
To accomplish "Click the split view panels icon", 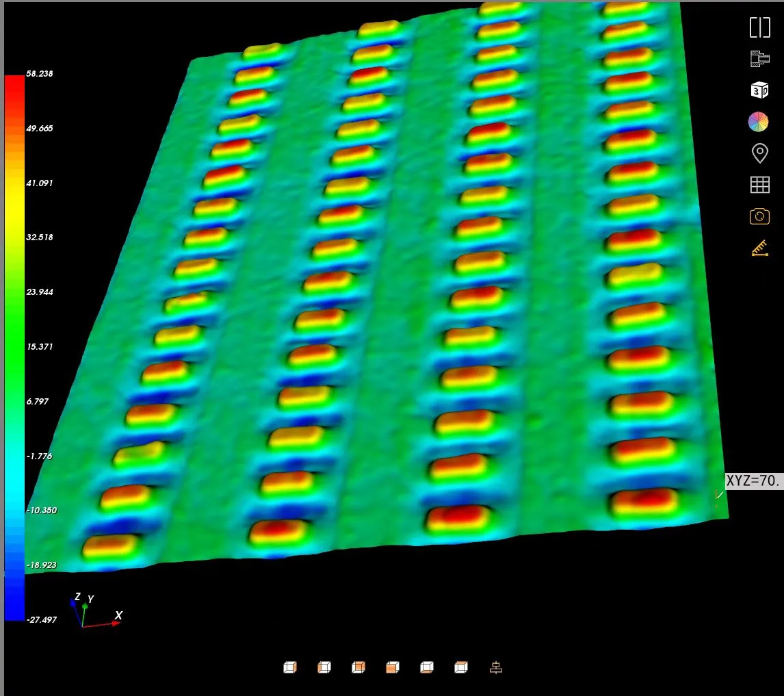I will pyautogui.click(x=759, y=27).
